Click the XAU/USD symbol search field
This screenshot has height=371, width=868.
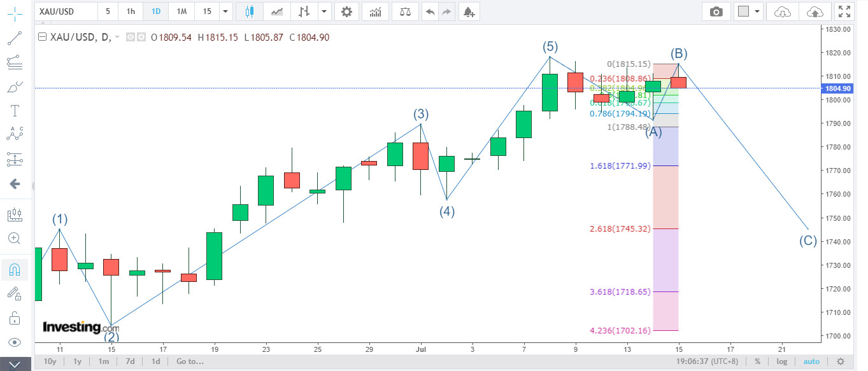point(66,11)
